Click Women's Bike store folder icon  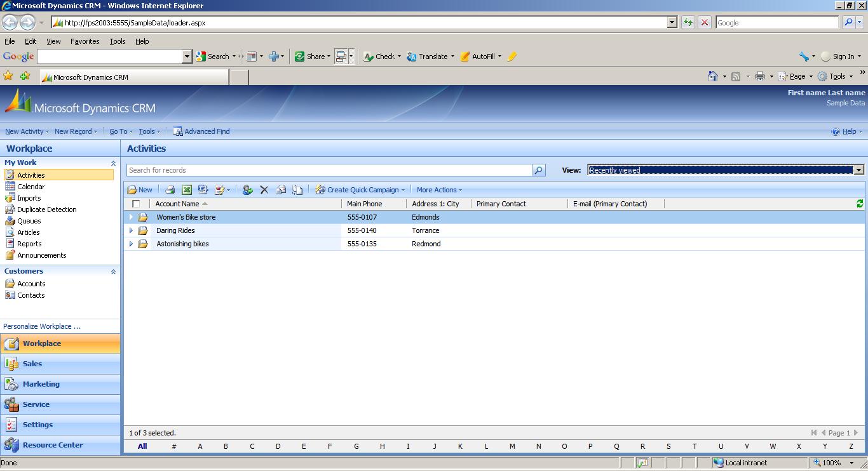point(143,217)
